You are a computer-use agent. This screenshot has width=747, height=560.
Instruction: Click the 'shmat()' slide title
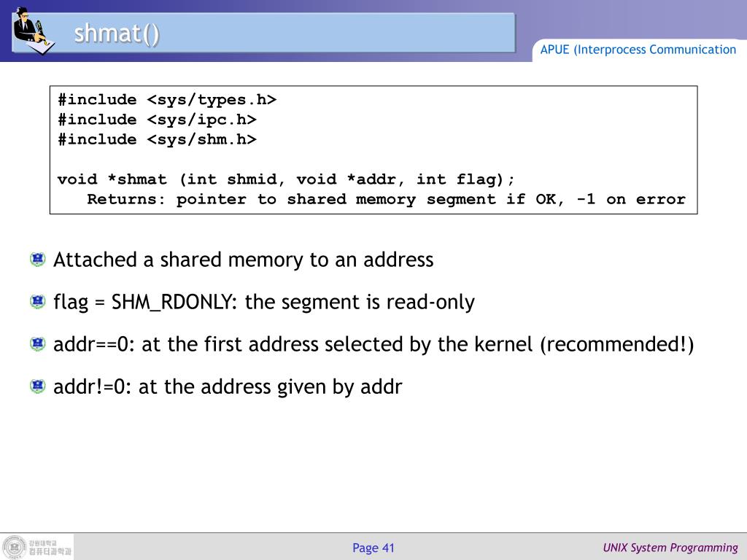[x=117, y=34]
